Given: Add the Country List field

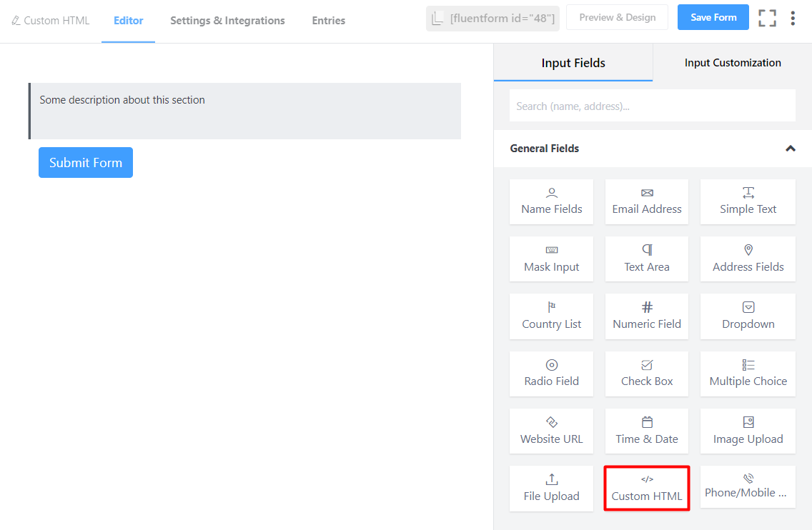Looking at the screenshot, I should click(x=551, y=316).
